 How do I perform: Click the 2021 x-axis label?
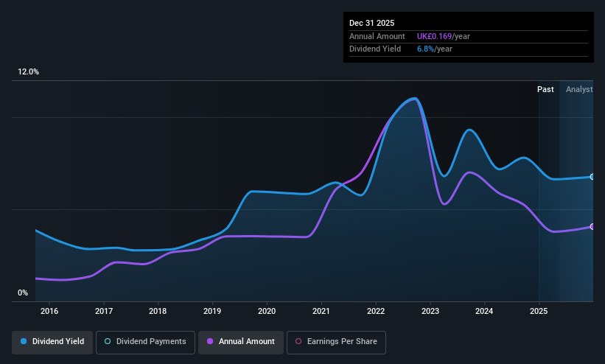(x=321, y=311)
